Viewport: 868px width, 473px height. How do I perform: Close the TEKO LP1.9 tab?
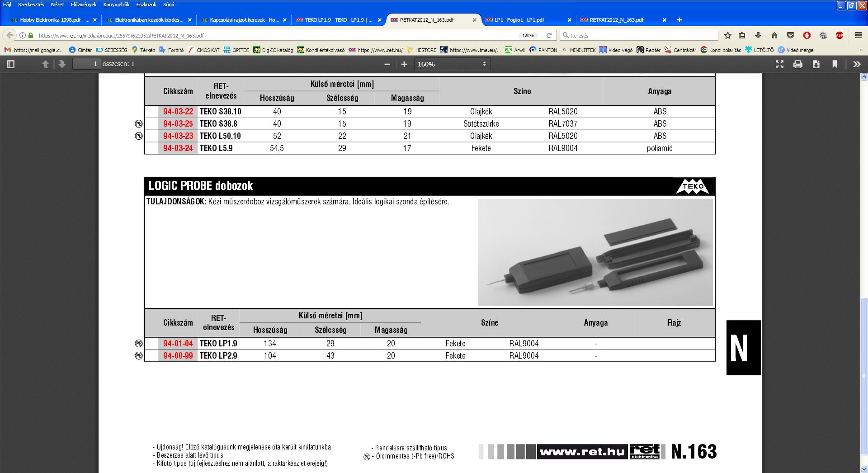(x=380, y=20)
